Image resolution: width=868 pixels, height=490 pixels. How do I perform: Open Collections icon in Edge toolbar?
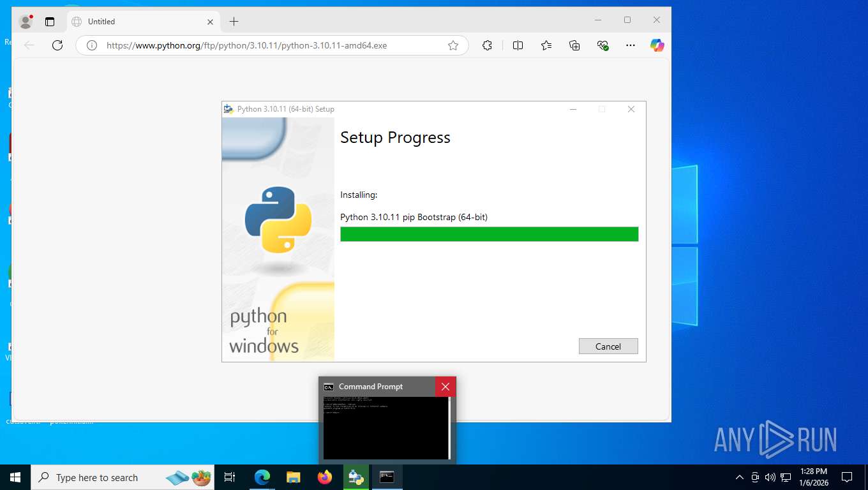[x=574, y=45]
